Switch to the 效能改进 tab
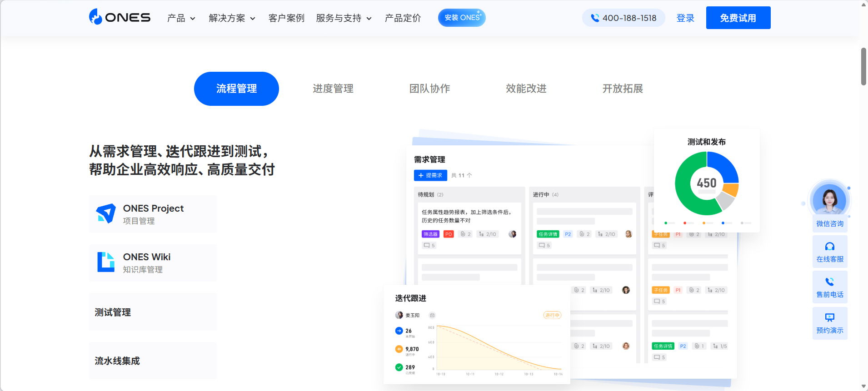The image size is (868, 391). click(x=526, y=89)
